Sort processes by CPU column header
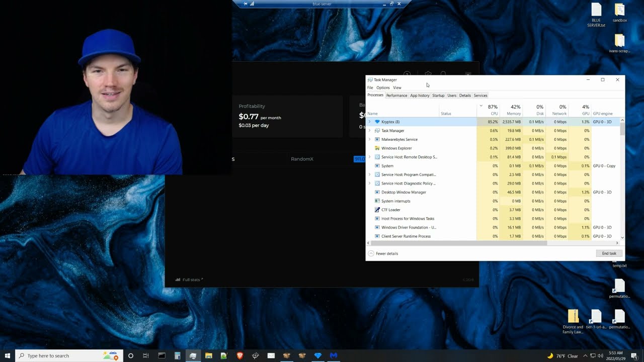The width and height of the screenshot is (644, 362). coord(489,110)
